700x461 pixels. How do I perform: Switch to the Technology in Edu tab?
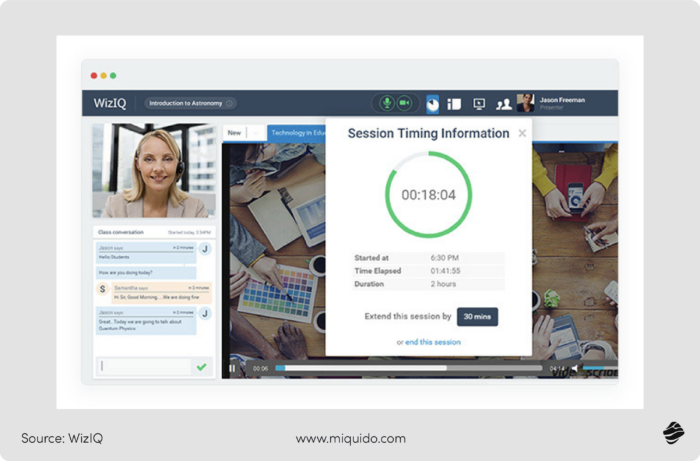[297, 133]
